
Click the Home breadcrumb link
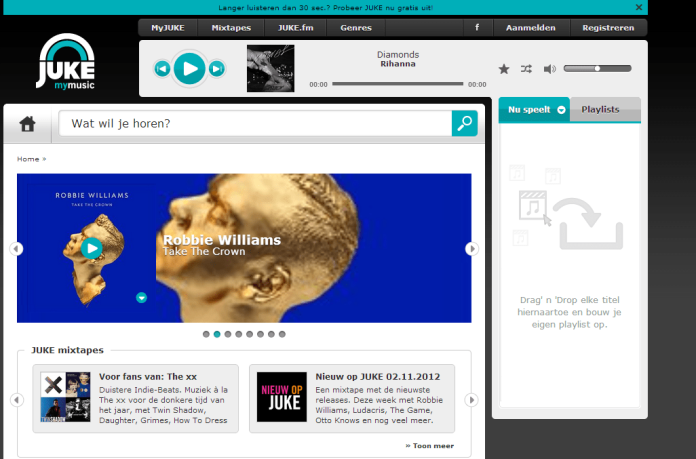point(28,159)
